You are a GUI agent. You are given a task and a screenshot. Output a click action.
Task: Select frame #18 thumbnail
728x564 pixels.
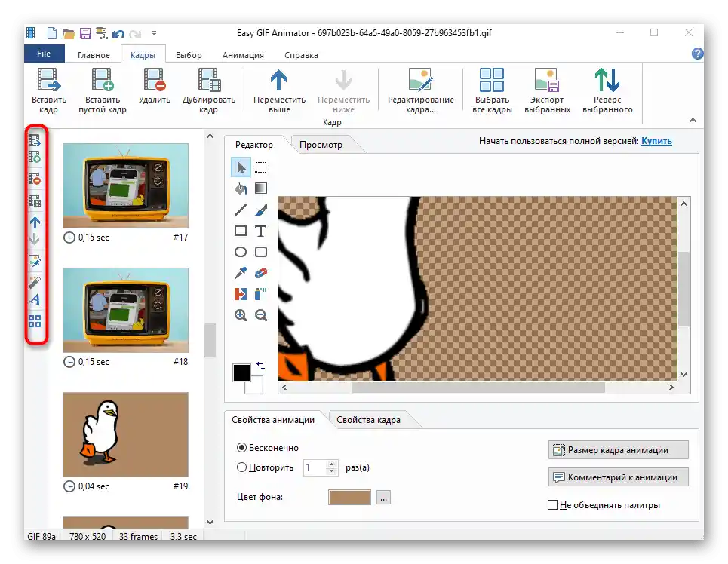(125, 310)
